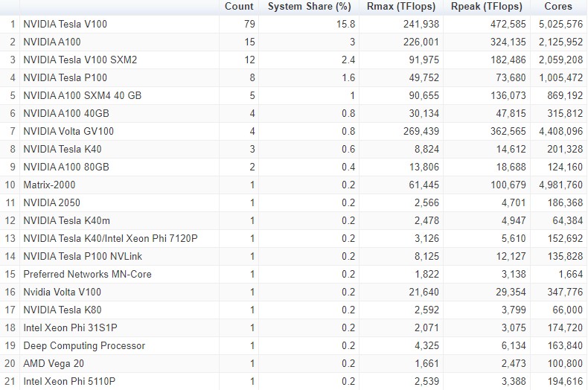Select Deep Computing Processor entry

tap(84, 346)
